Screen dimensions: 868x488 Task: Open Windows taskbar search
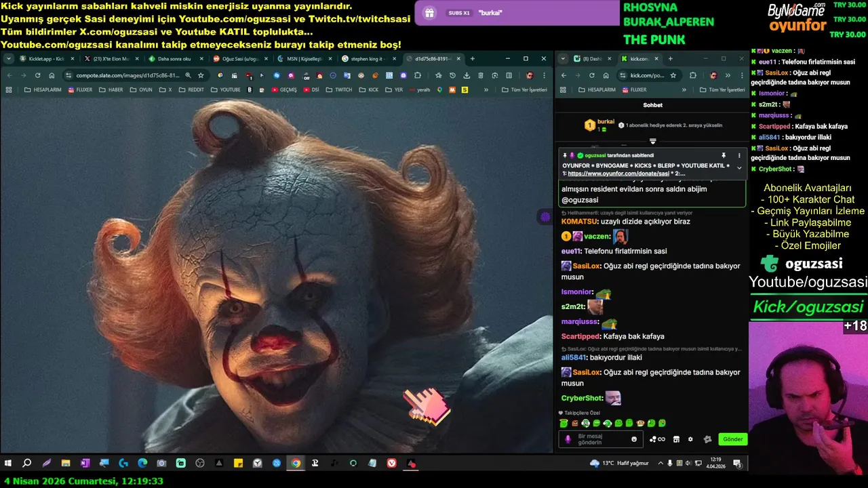pyautogui.click(x=27, y=464)
